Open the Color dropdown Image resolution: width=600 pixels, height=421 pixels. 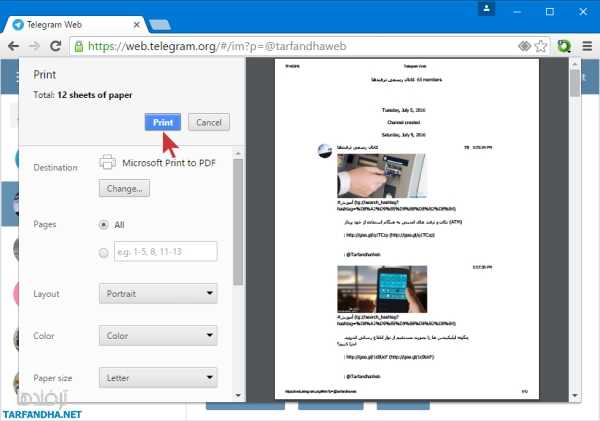(x=158, y=336)
